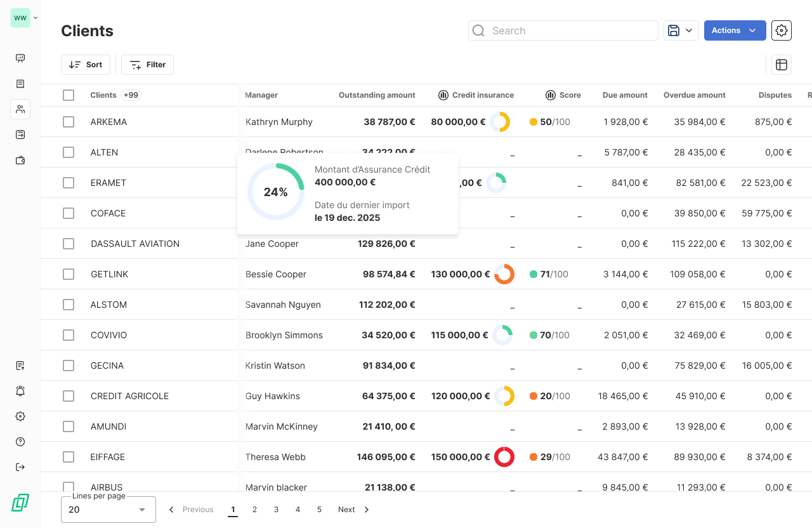Open sidebar settings gear icon
The height and width of the screenshot is (528, 812).
pos(20,416)
